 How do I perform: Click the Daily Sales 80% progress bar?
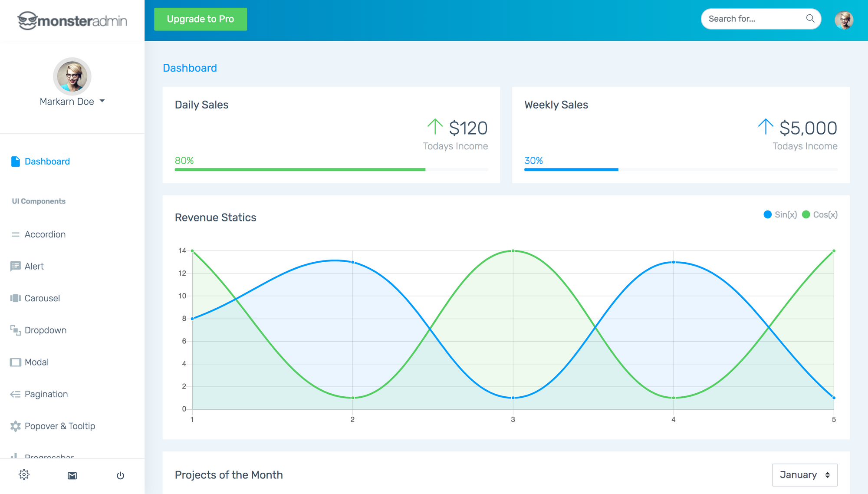331,170
